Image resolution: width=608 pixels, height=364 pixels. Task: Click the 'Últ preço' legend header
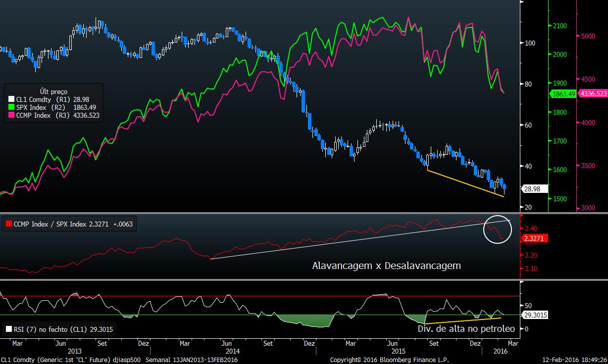coord(53,91)
